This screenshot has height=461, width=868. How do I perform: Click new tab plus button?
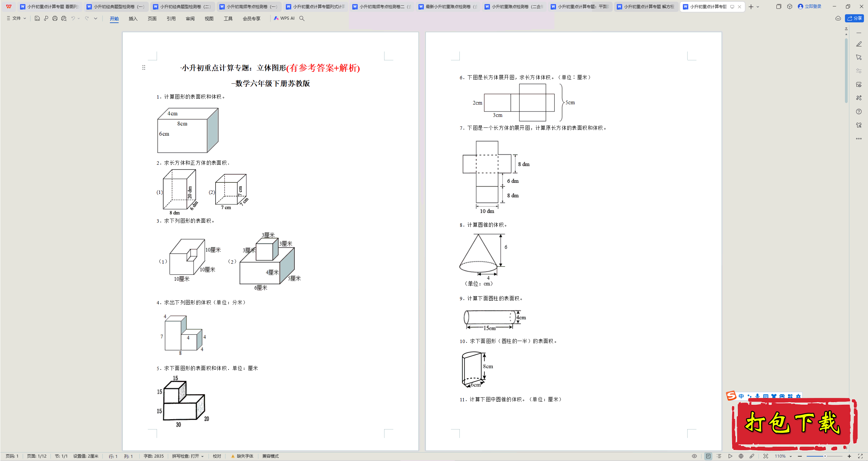(751, 7)
